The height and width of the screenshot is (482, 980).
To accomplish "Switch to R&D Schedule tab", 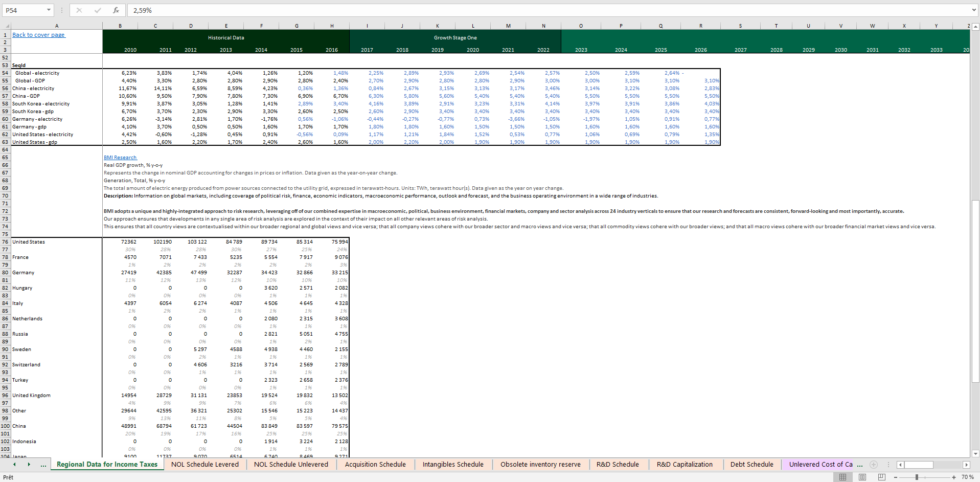I will tap(618, 465).
